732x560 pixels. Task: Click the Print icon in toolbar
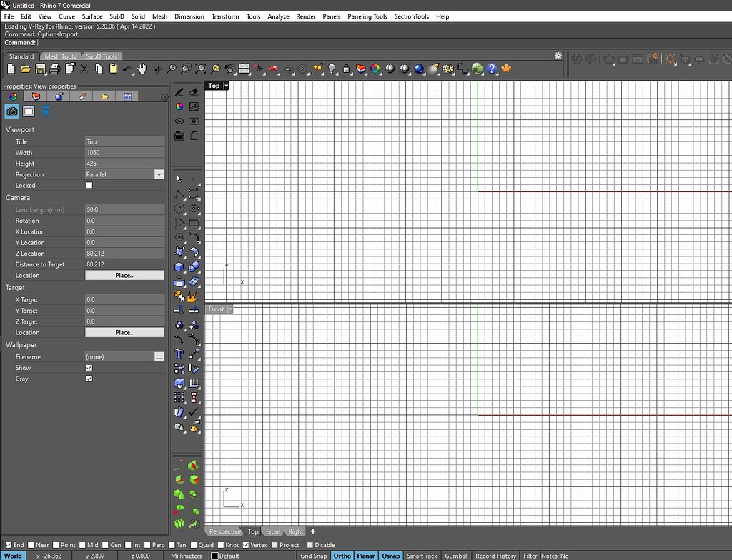coord(55,69)
